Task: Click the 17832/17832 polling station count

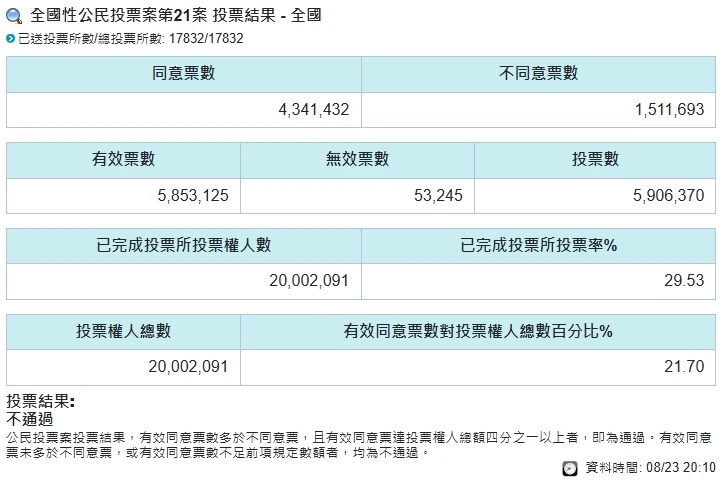Action: coord(207,39)
